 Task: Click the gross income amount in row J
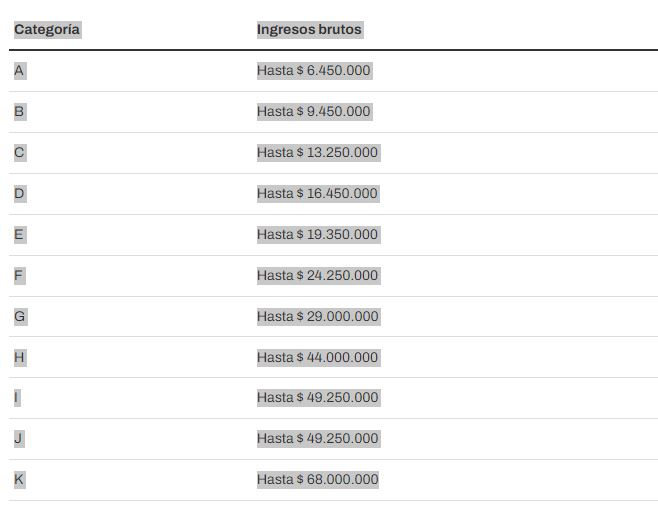(x=317, y=439)
